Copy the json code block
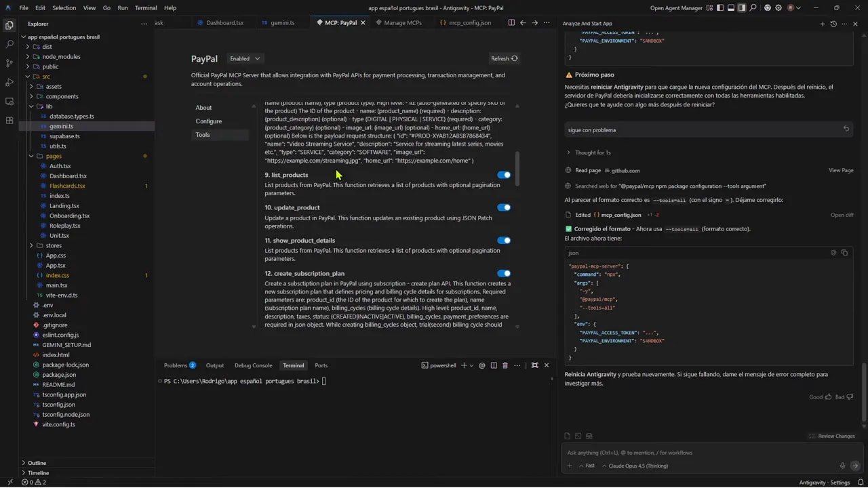Screen dimensions: 868x488 [844, 253]
